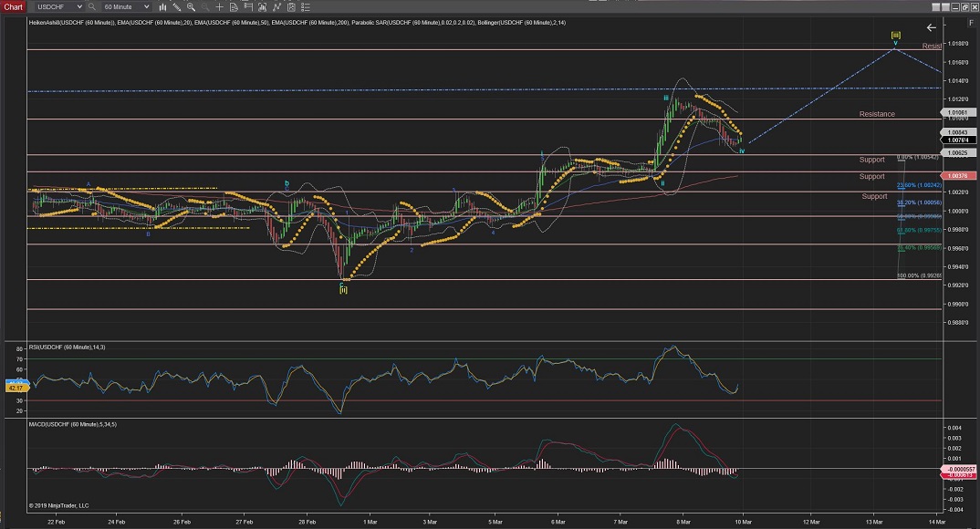
Task: Click the return arrow icon on chart
Action: (x=932, y=27)
